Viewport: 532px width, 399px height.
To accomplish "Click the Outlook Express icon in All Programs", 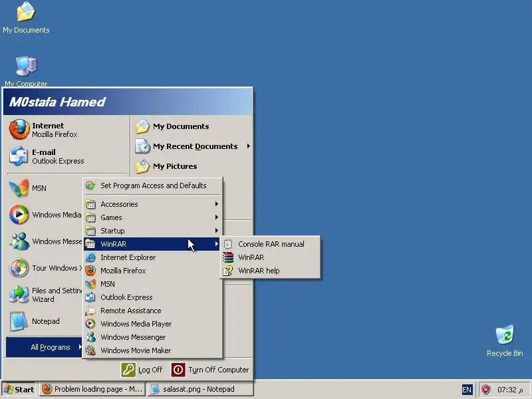I will point(90,297).
